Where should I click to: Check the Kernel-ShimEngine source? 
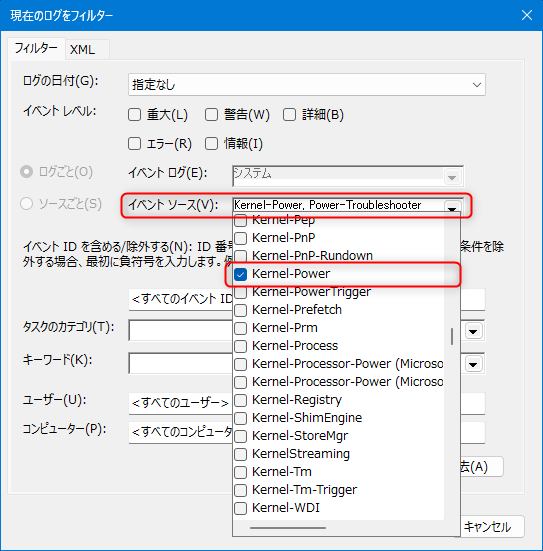click(240, 418)
